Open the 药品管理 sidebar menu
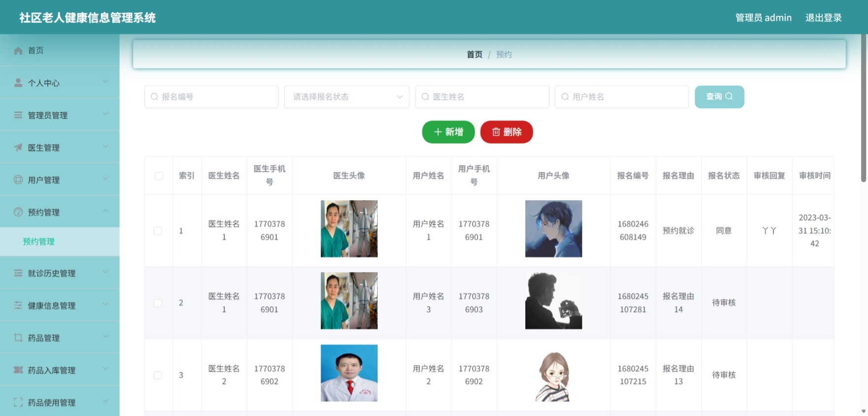The height and width of the screenshot is (416, 868). coord(60,338)
